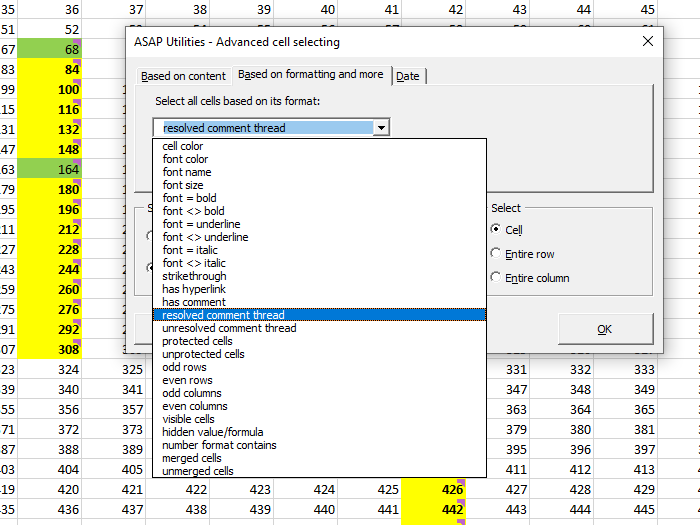Click spreadsheet cell containing 52
The width and height of the screenshot is (700, 525).
[50, 29]
